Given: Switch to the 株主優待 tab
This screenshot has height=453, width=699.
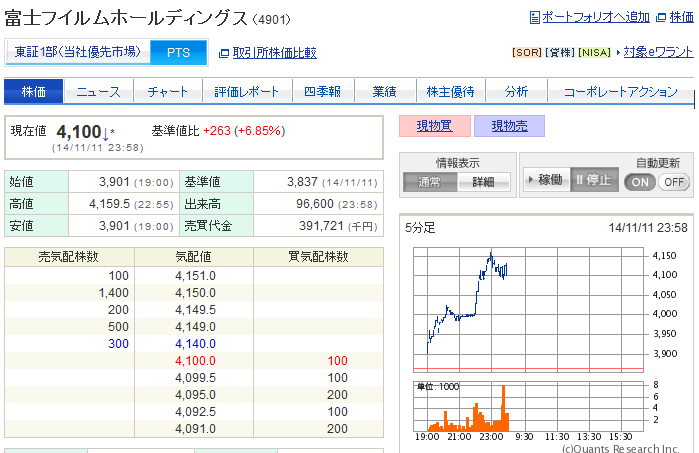Looking at the screenshot, I should pos(450,92).
